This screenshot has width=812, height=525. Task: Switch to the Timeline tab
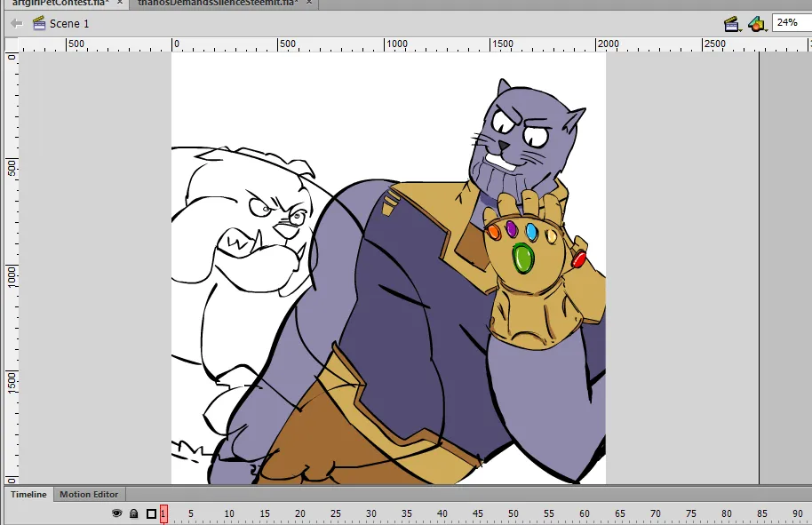click(28, 495)
